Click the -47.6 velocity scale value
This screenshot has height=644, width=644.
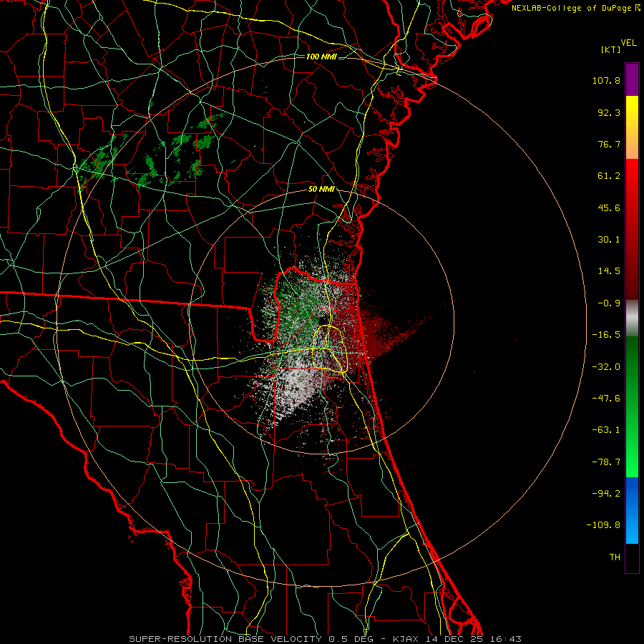coord(606,399)
